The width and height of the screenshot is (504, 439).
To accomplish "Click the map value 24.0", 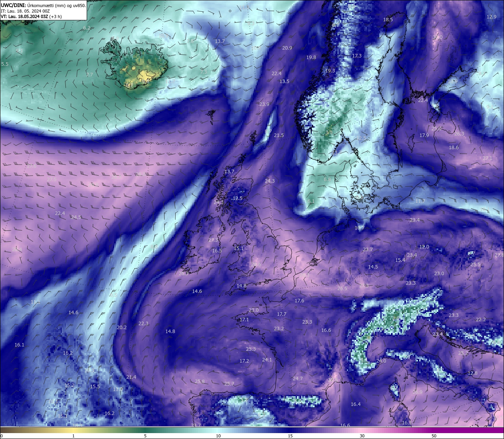I will click(x=381, y=361).
